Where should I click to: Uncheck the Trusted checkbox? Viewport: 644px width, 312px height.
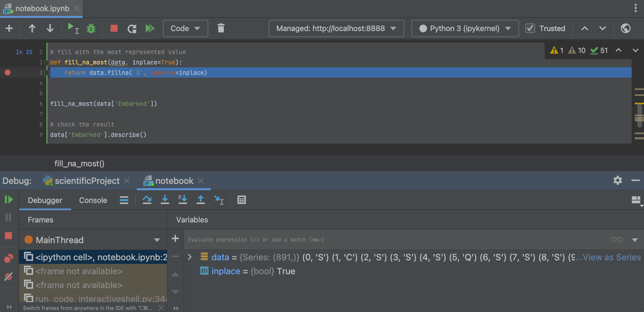(530, 28)
